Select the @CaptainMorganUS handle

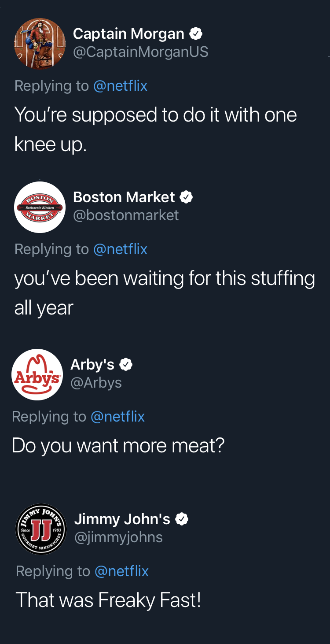(x=140, y=52)
